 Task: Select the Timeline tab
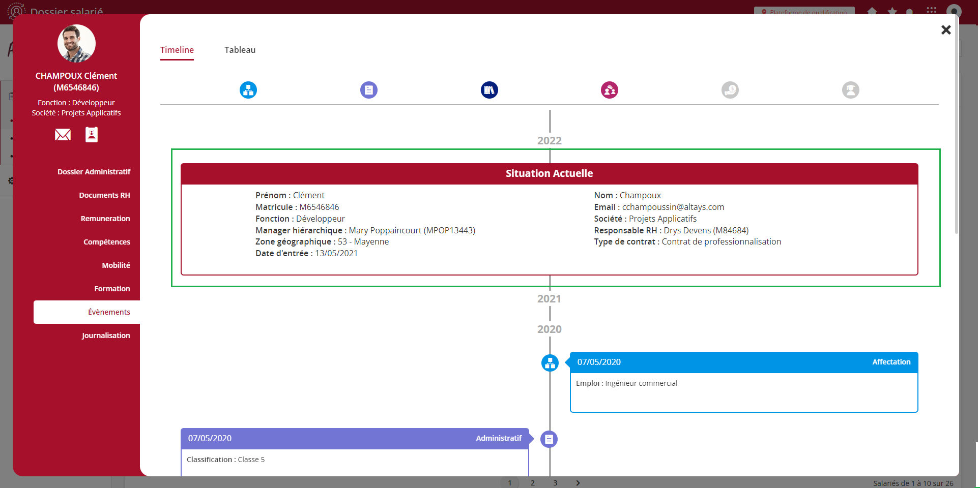coord(177,50)
